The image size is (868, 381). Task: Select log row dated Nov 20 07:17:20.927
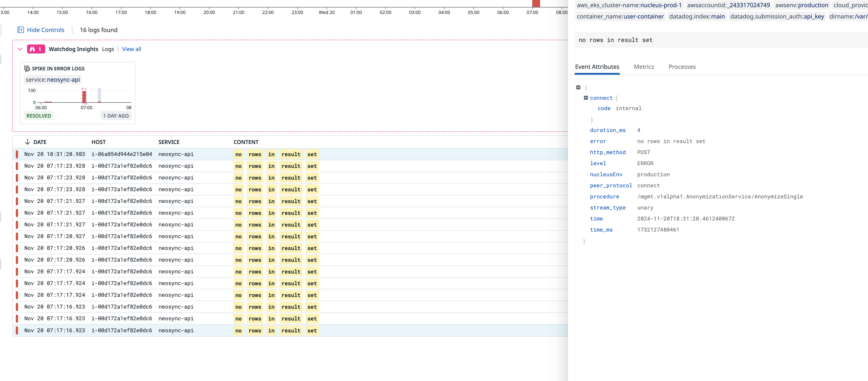(290, 237)
